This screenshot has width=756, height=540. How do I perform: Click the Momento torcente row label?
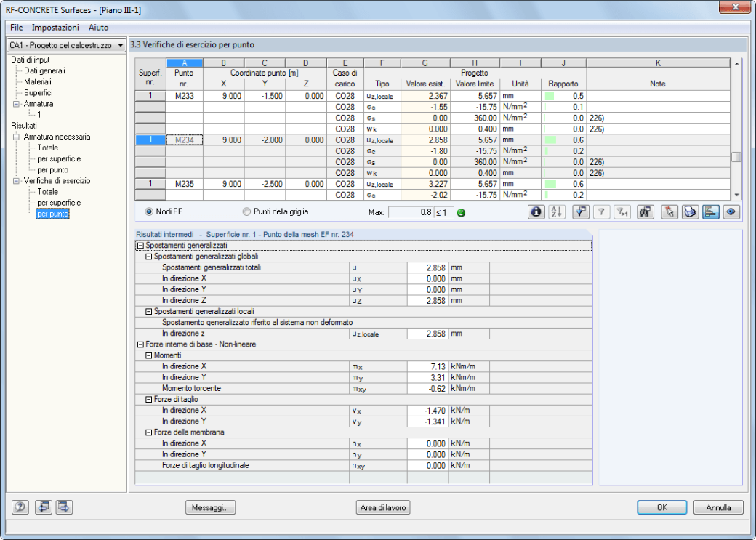(x=191, y=389)
